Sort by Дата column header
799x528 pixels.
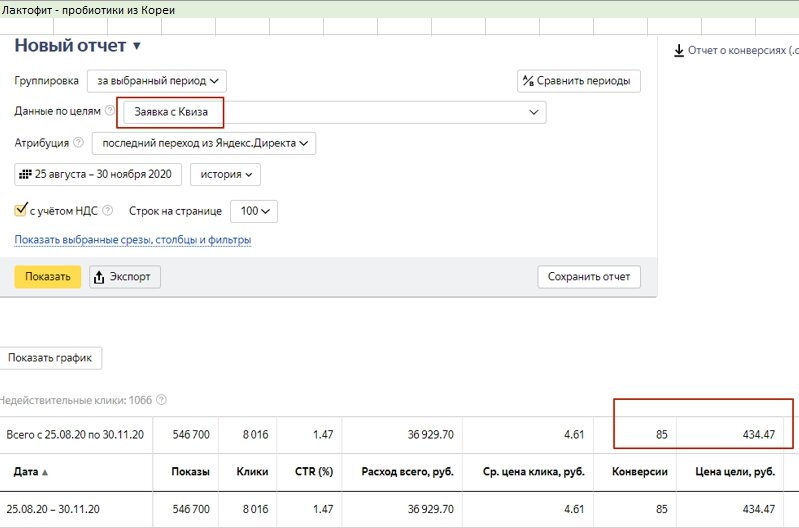(x=25, y=472)
